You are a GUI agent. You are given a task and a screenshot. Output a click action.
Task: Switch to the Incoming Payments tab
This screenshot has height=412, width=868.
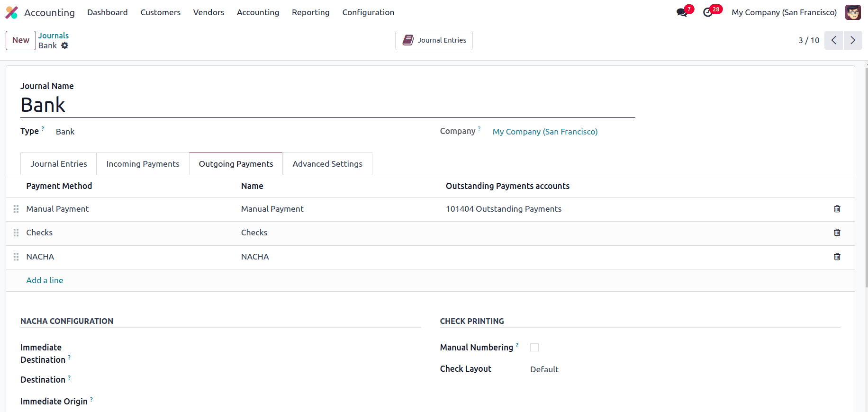click(143, 164)
